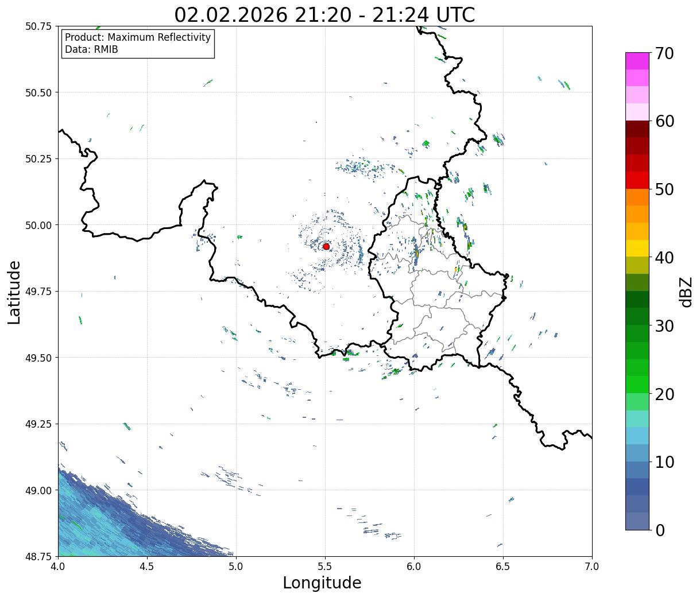The width and height of the screenshot is (700, 597).
Task: Click the latitude tick label 49.75
Action: pos(38,292)
